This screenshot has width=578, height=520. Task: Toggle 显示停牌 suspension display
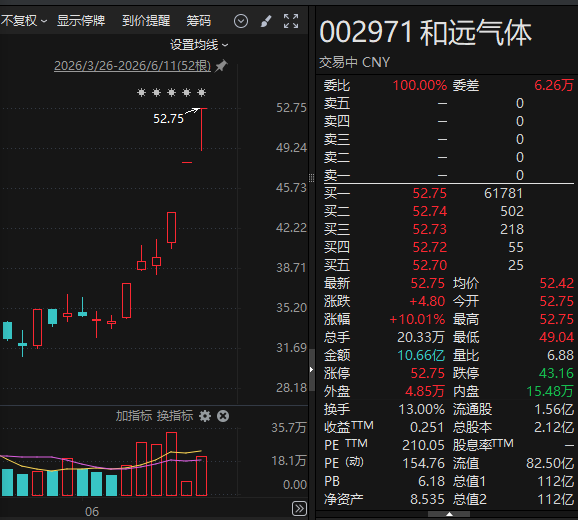pyautogui.click(x=81, y=21)
